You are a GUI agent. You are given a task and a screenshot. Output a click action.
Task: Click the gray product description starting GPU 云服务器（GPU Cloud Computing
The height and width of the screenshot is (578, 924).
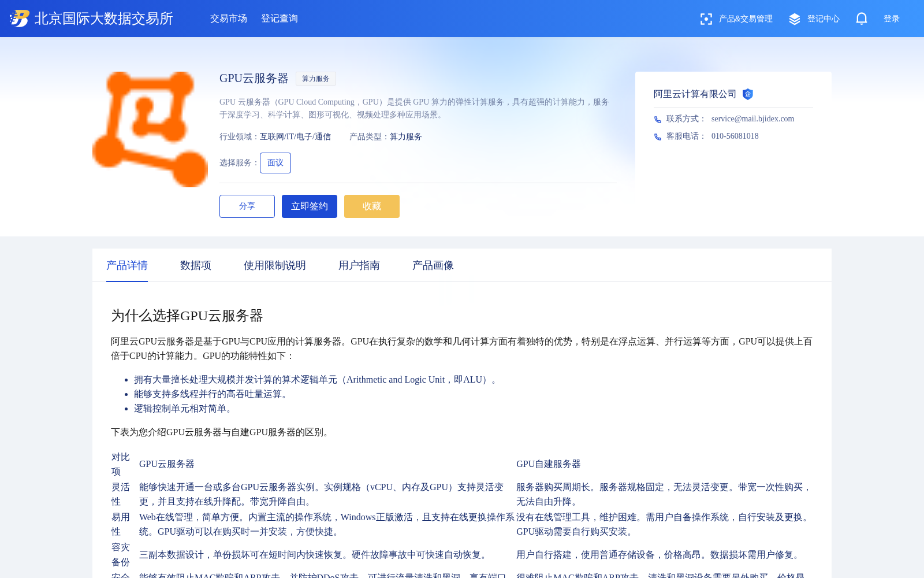pos(415,108)
